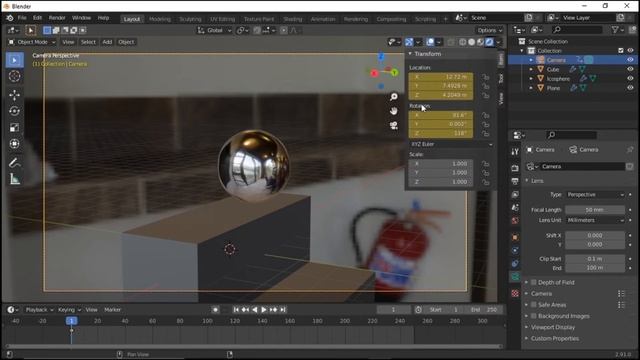Click the Zoom view magnifier icon
The width and height of the screenshot is (640, 360).
click(x=394, y=97)
